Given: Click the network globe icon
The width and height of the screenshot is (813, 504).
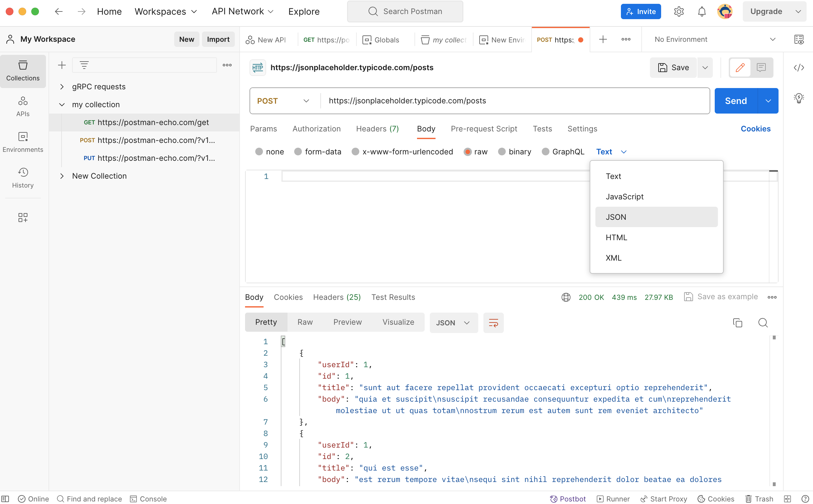Looking at the screenshot, I should tap(566, 297).
